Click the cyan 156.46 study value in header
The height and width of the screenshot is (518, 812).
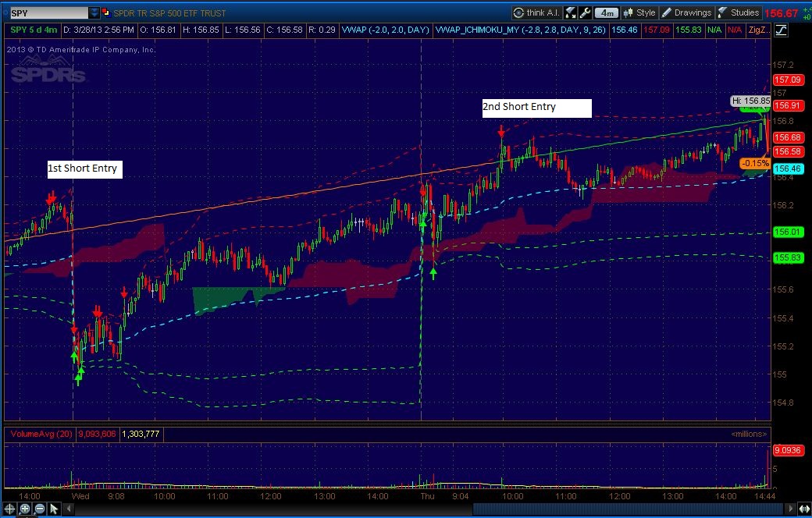625,30
